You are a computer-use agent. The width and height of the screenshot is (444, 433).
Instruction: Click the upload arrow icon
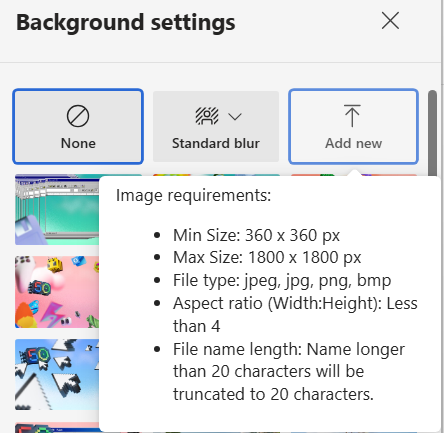pos(352,116)
